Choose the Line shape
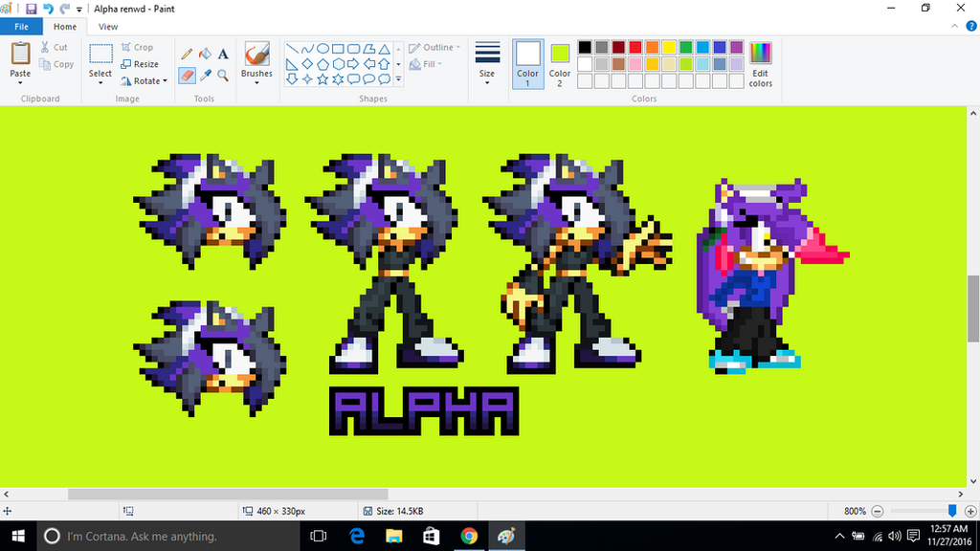Image resolution: width=980 pixels, height=551 pixels. point(292,49)
